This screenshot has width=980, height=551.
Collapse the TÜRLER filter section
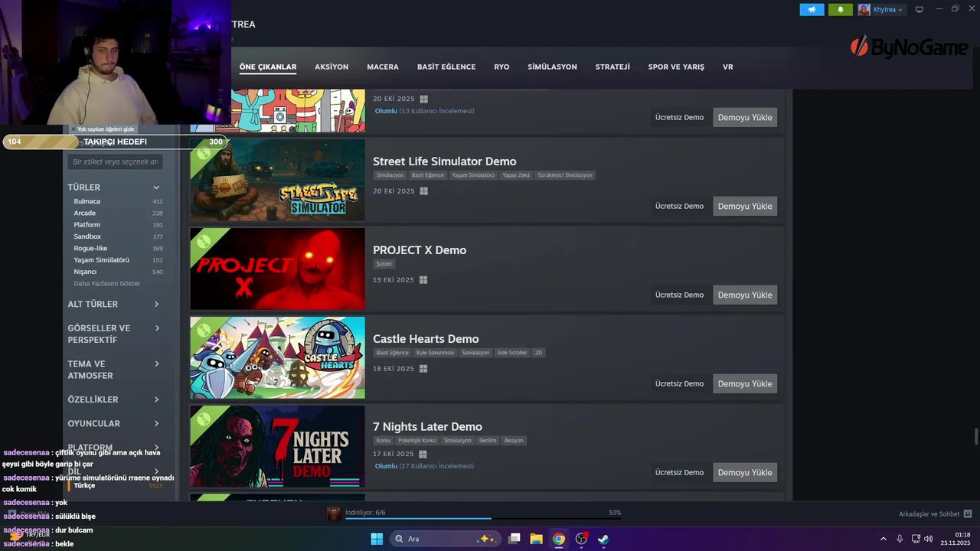tap(156, 187)
